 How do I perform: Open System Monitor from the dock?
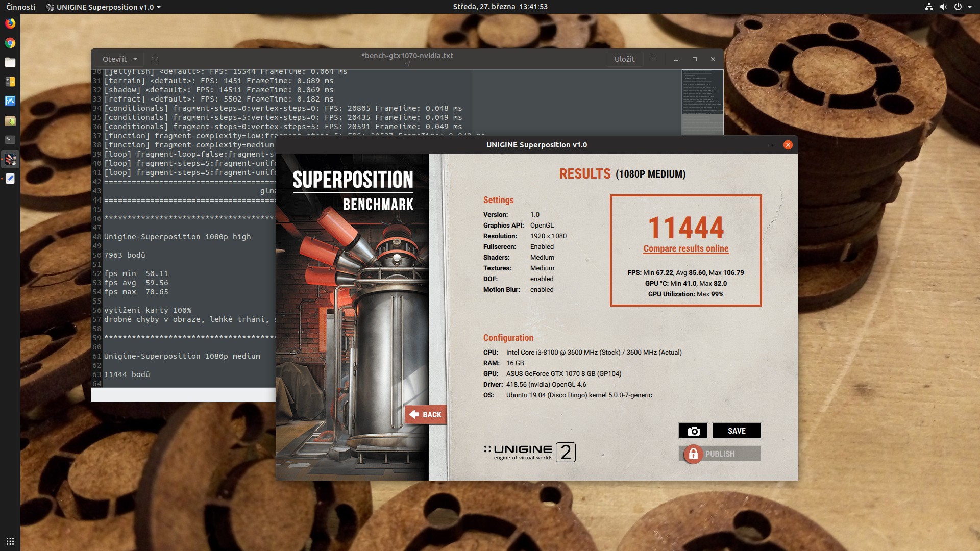[x=10, y=101]
